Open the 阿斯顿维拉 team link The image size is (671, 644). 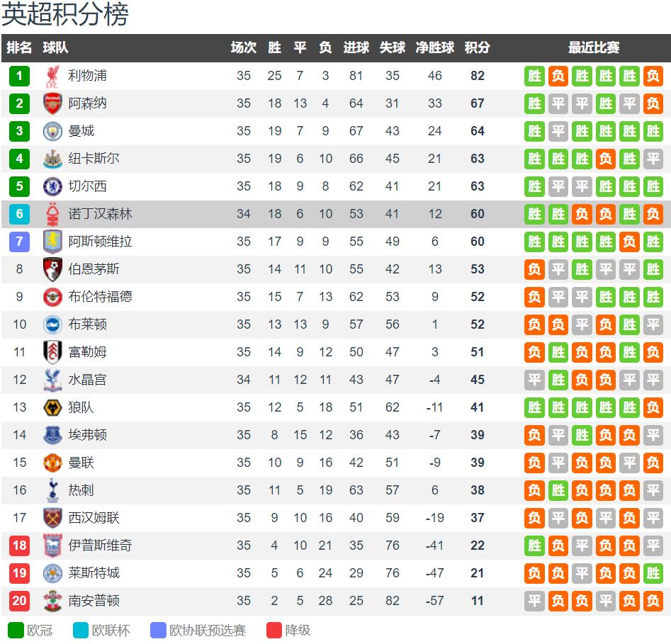[100, 242]
